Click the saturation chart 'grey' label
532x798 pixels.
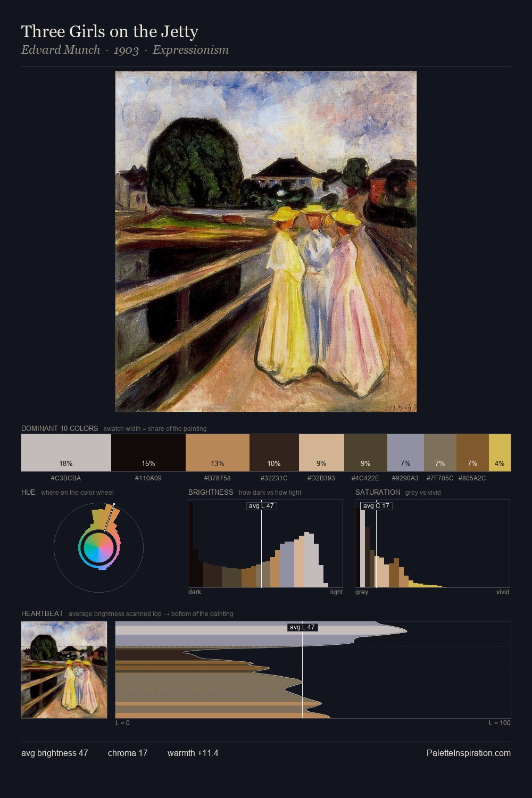click(362, 592)
